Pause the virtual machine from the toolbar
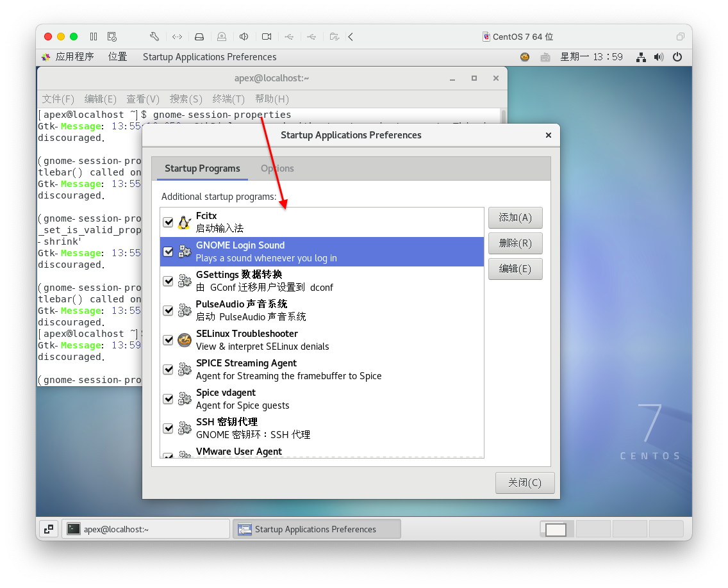This screenshot has width=728, height=588. [x=94, y=37]
